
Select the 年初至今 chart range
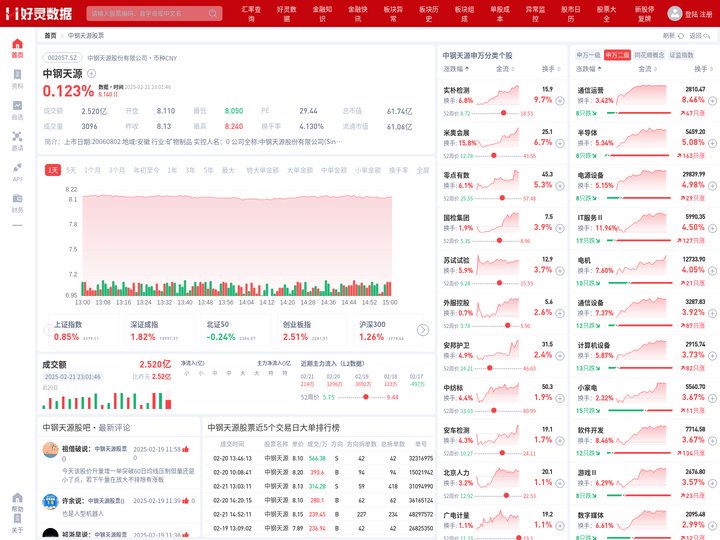[146, 170]
